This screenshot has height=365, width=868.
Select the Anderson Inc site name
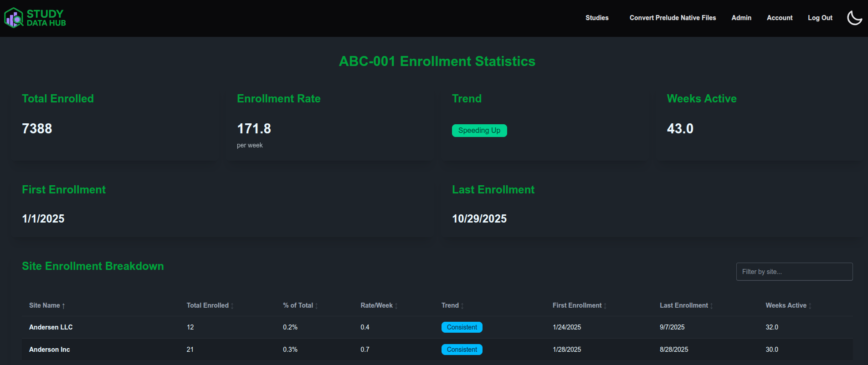[50, 350]
